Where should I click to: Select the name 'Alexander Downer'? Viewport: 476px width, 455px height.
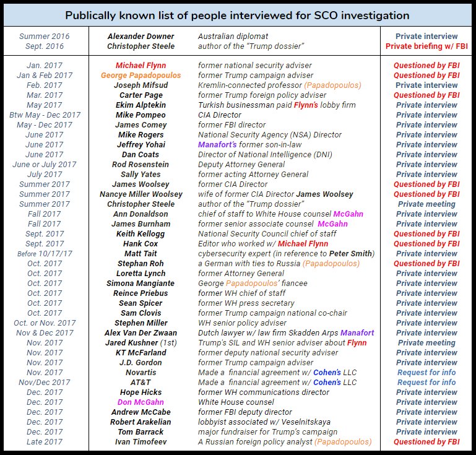point(141,36)
